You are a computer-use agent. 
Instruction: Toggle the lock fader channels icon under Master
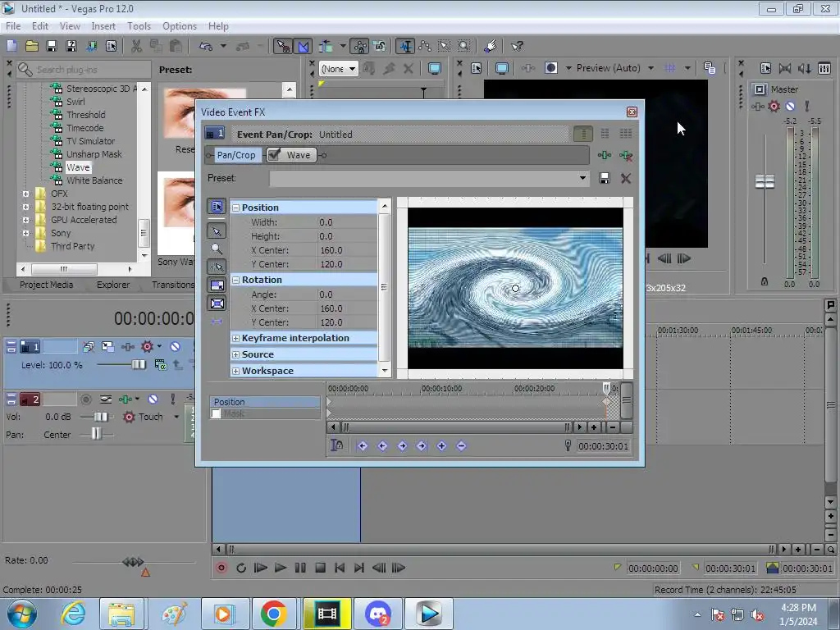coord(765,282)
